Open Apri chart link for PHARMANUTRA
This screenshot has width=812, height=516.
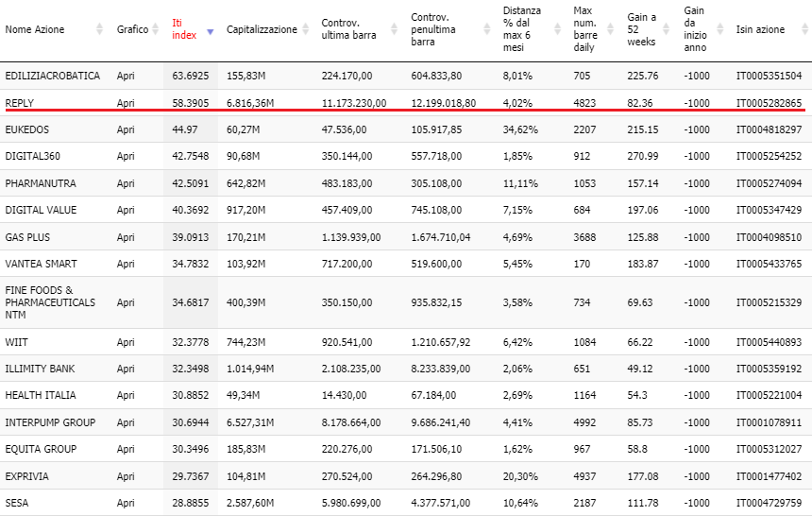point(126,183)
